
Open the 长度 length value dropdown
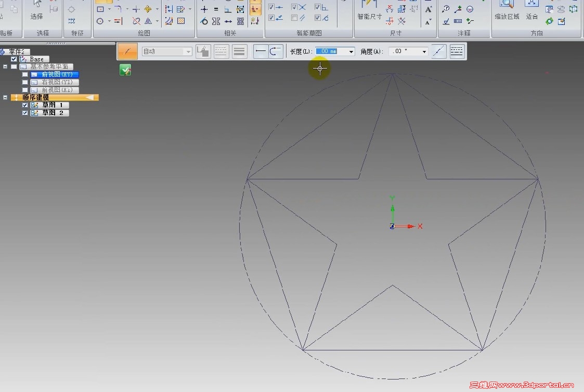(x=351, y=51)
